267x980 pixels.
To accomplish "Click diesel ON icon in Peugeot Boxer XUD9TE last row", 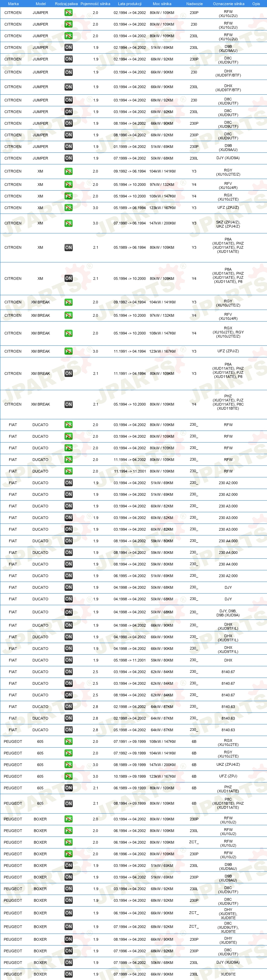I will pyautogui.click(x=69, y=974).
